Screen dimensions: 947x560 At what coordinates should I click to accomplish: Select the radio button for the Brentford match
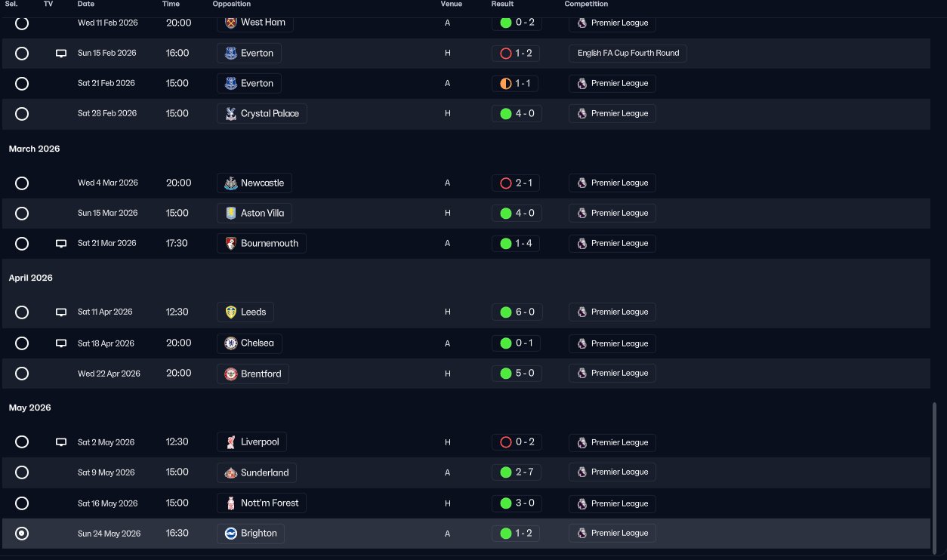[22, 374]
